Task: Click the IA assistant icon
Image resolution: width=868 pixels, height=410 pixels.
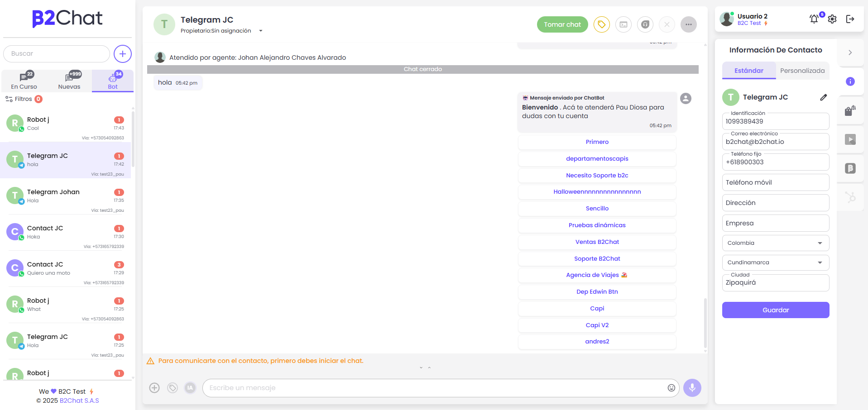Action: pyautogui.click(x=190, y=388)
